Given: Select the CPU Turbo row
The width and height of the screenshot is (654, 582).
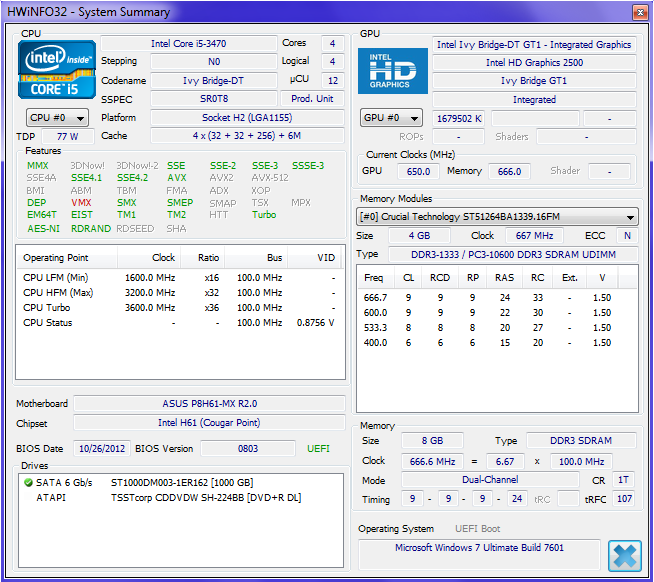Looking at the screenshot, I should [179, 308].
